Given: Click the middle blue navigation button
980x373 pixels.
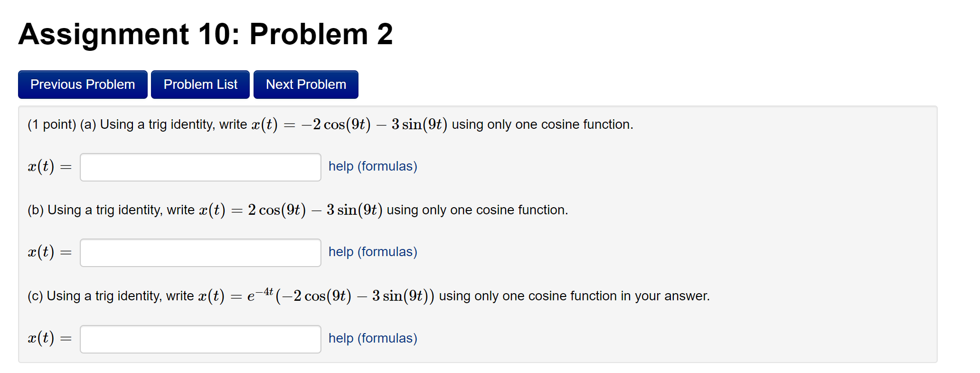Looking at the screenshot, I should pos(200,84).
